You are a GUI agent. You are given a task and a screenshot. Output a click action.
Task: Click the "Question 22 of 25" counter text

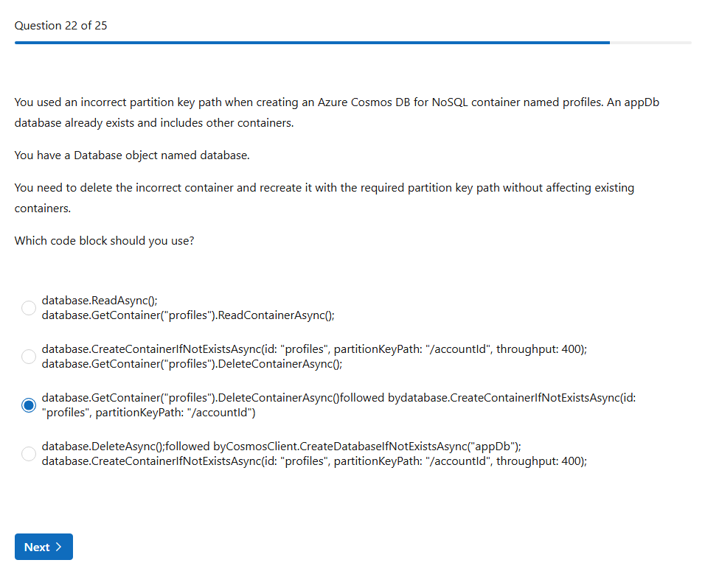click(x=60, y=26)
